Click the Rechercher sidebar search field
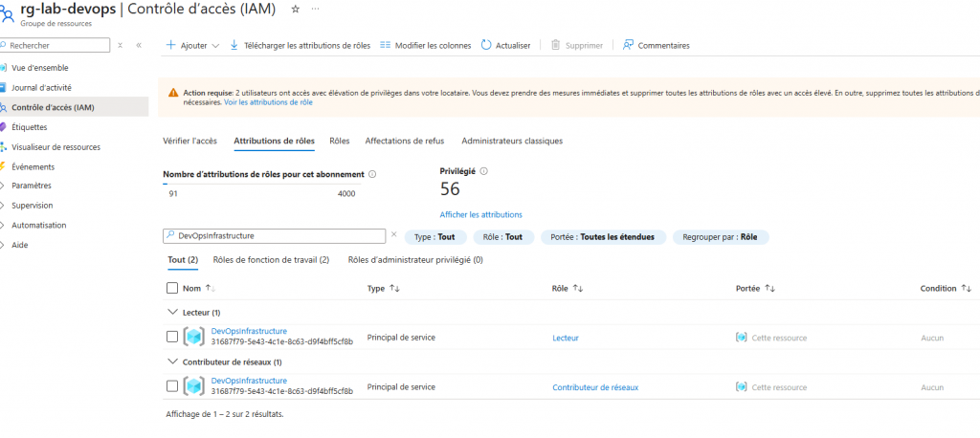Image resolution: width=980 pixels, height=438 pixels. (59, 45)
